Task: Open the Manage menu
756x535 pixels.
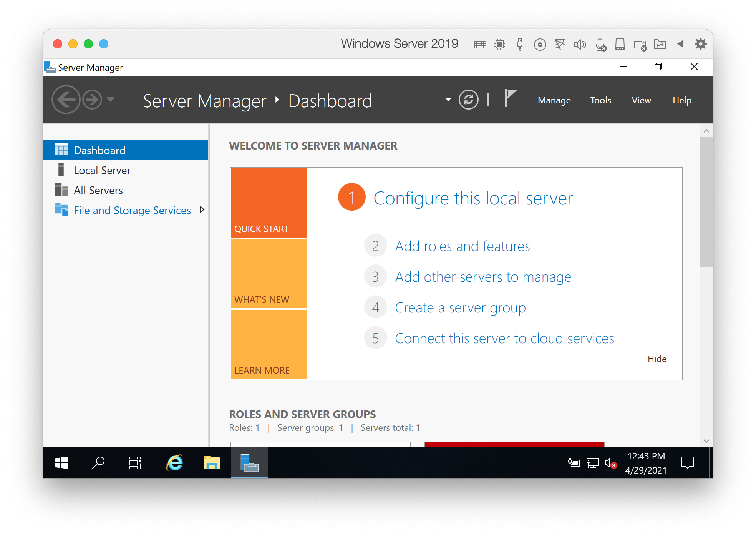Action: 554,100
